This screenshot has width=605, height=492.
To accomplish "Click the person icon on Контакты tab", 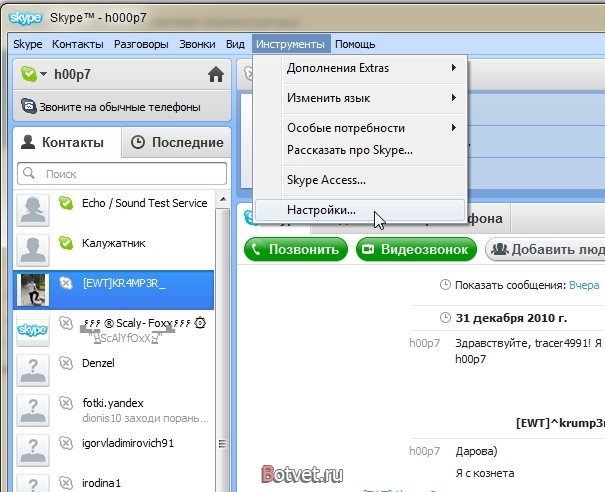I will click(28, 142).
